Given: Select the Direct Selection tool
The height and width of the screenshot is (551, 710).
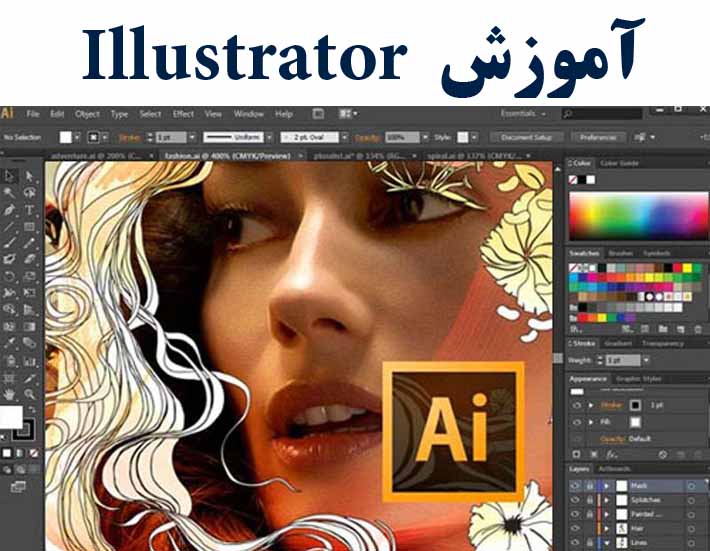Looking at the screenshot, I should coord(29,176).
